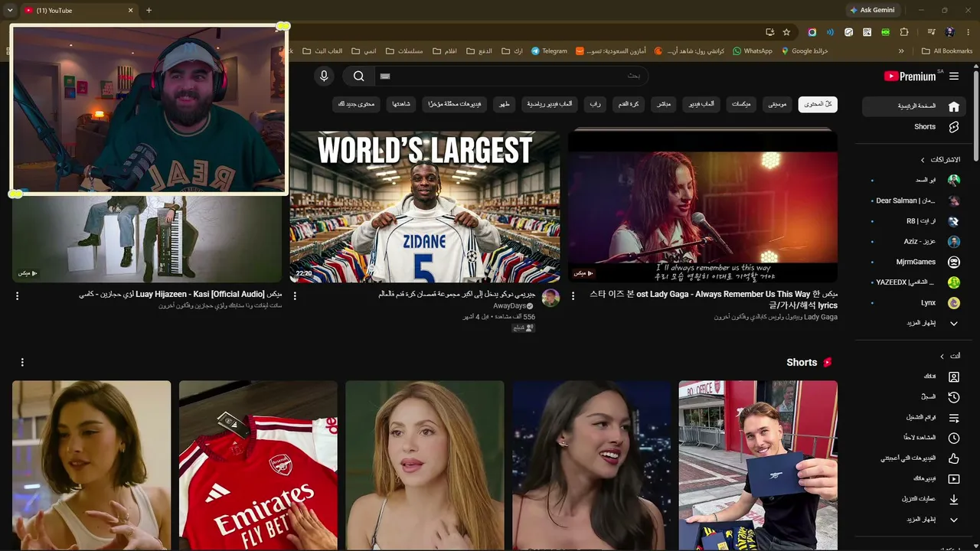Filter feed by the 'كرة القدم' football chip

(629, 104)
